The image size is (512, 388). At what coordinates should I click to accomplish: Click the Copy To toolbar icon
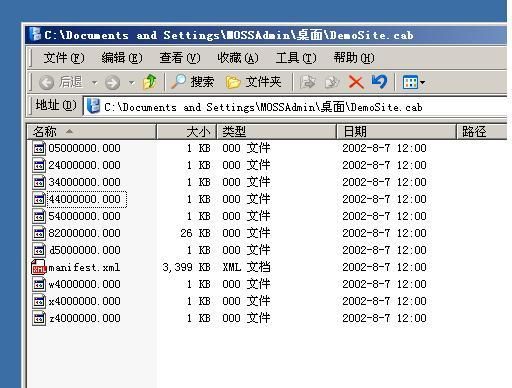click(332, 82)
